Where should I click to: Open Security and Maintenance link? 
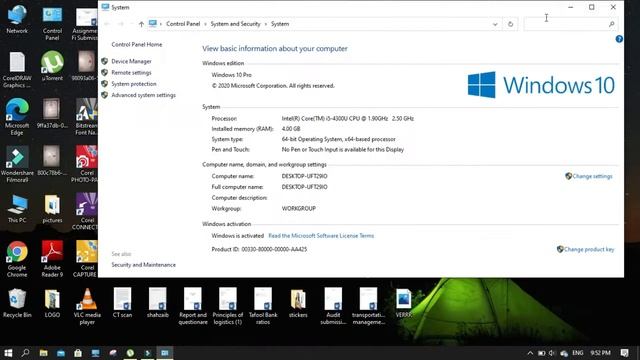(144, 265)
